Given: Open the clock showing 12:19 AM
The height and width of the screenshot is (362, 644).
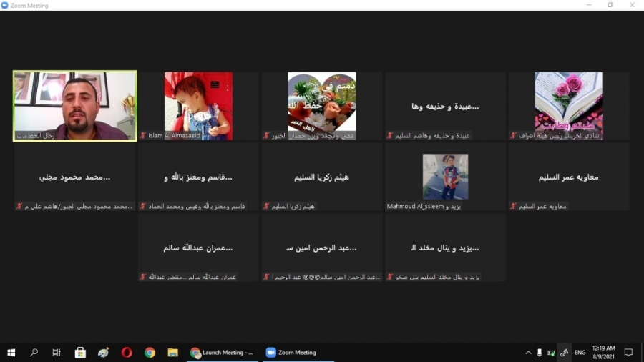Looking at the screenshot, I should (x=603, y=353).
